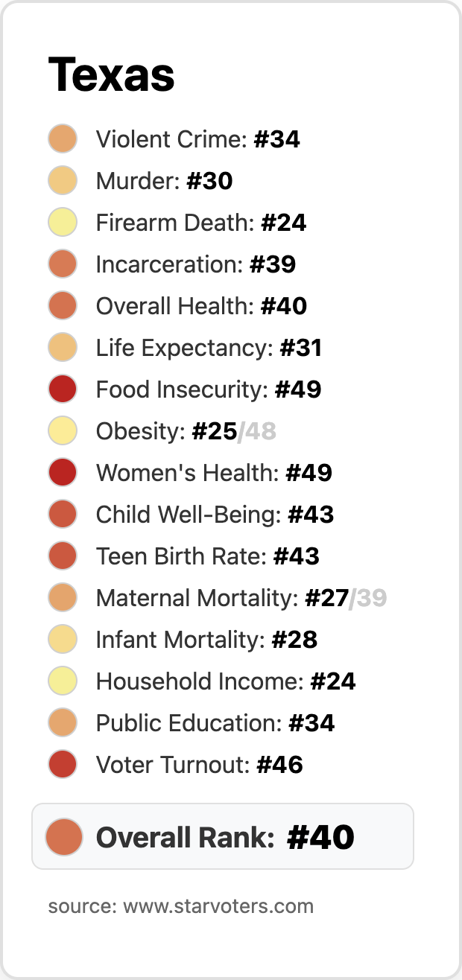The image size is (462, 980).
Task: Click the Child Well-Being #43 entry
Action: pyautogui.click(x=215, y=515)
